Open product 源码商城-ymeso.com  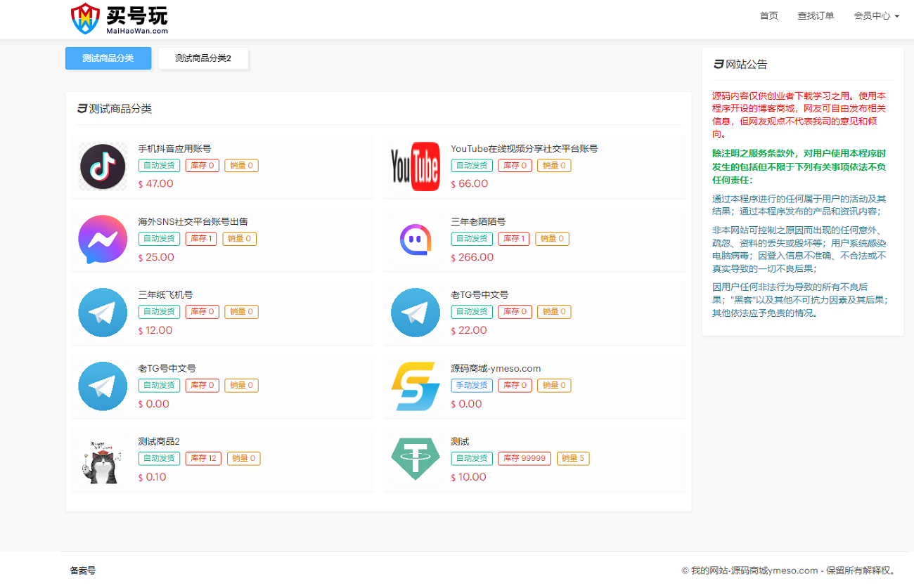click(x=496, y=369)
